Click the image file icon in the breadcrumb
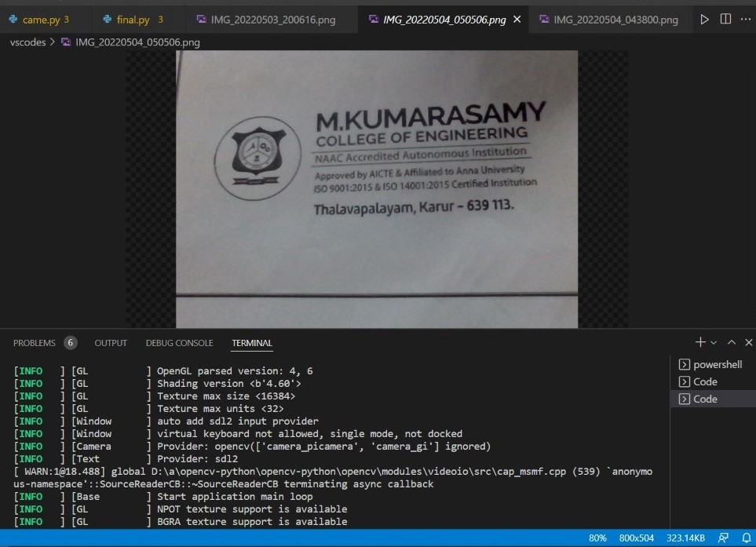 (66, 42)
